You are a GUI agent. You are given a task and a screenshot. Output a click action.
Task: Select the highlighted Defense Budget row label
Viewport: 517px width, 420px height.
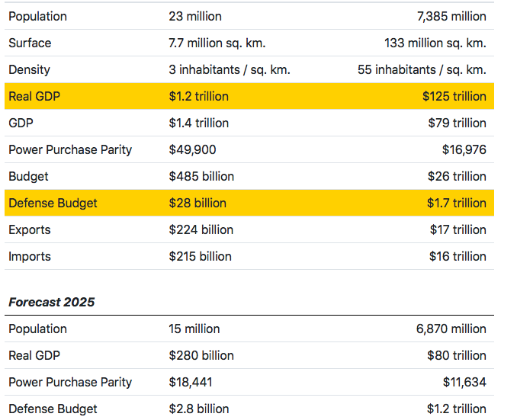tap(53, 203)
